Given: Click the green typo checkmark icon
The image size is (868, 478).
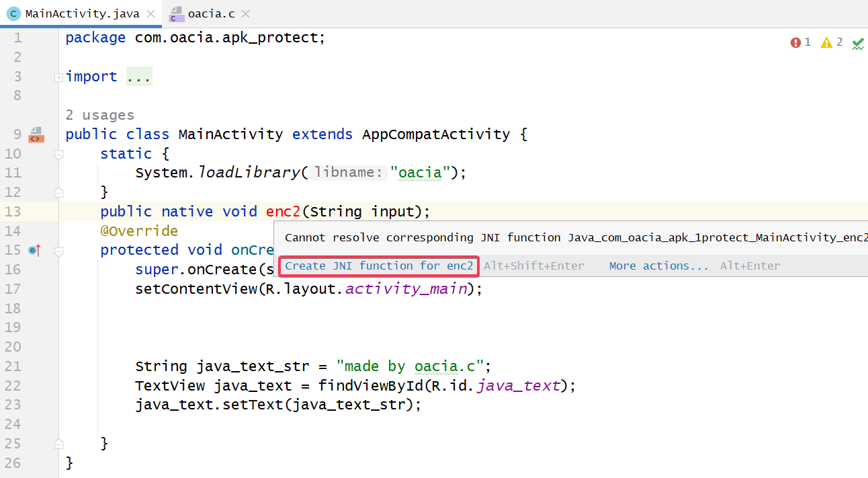Looking at the screenshot, I should click(858, 44).
